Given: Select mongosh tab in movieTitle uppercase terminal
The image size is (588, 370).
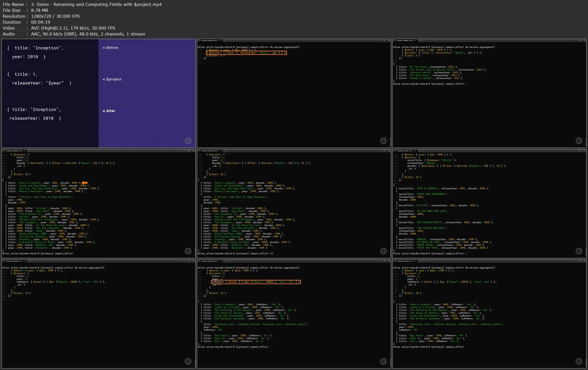Looking at the screenshot, I should (405, 151).
